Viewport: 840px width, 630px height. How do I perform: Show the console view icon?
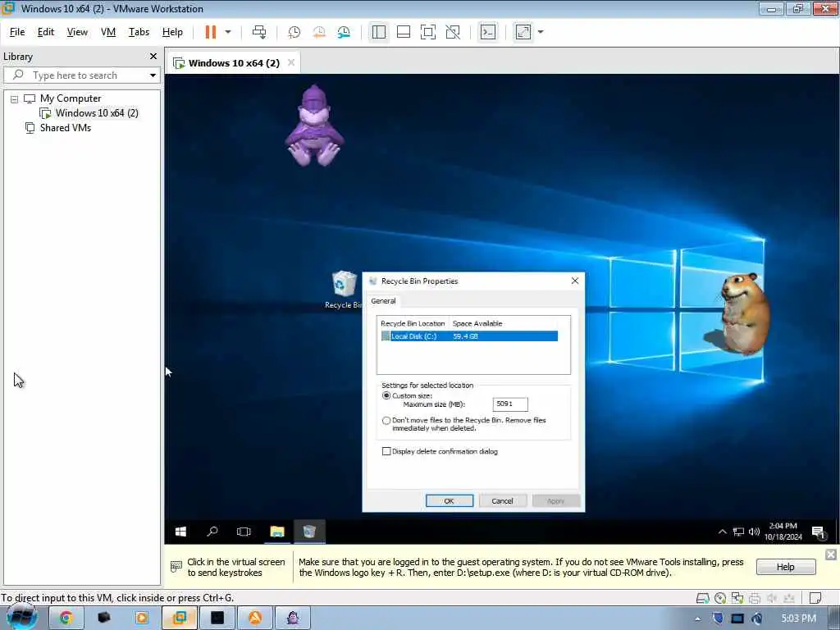[488, 32]
